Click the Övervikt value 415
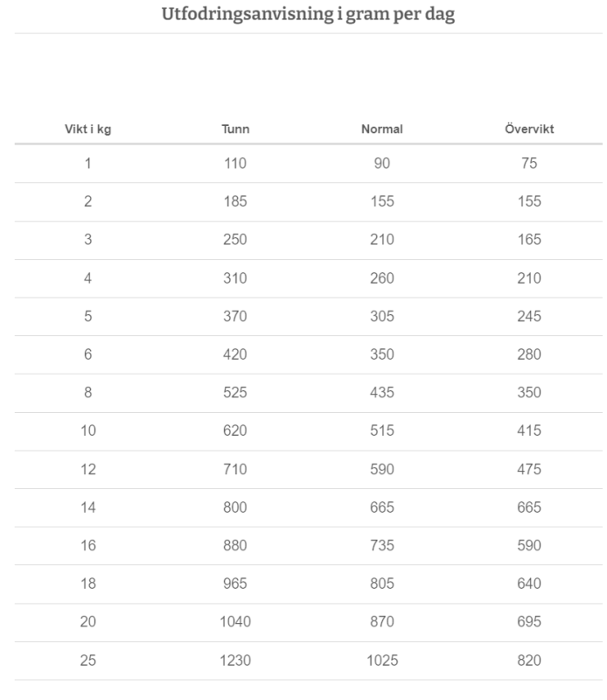607x700 pixels. coord(529,431)
